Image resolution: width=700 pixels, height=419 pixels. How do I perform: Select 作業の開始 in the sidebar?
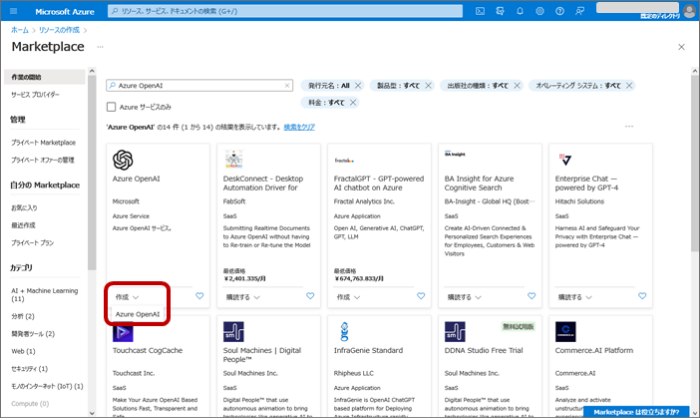[44, 77]
